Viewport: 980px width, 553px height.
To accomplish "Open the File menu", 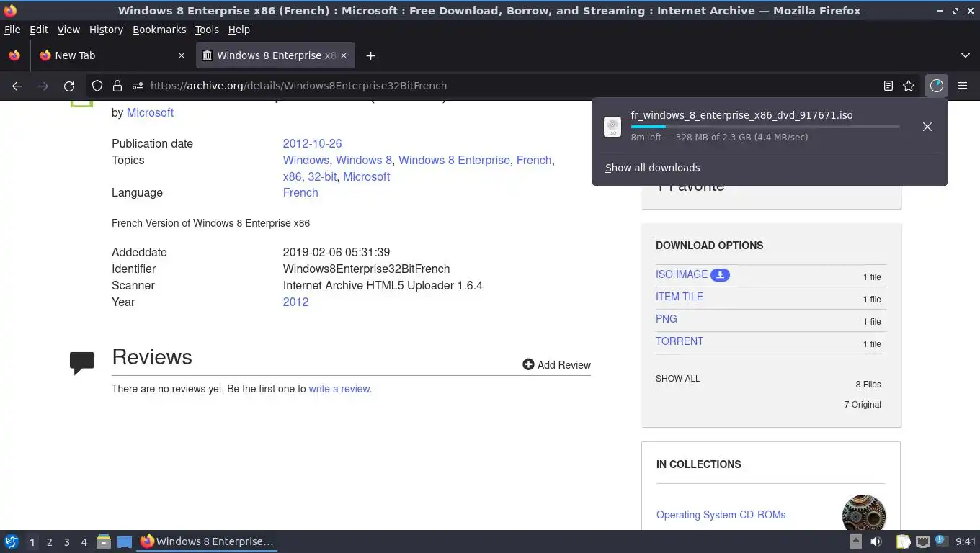I will [12, 30].
